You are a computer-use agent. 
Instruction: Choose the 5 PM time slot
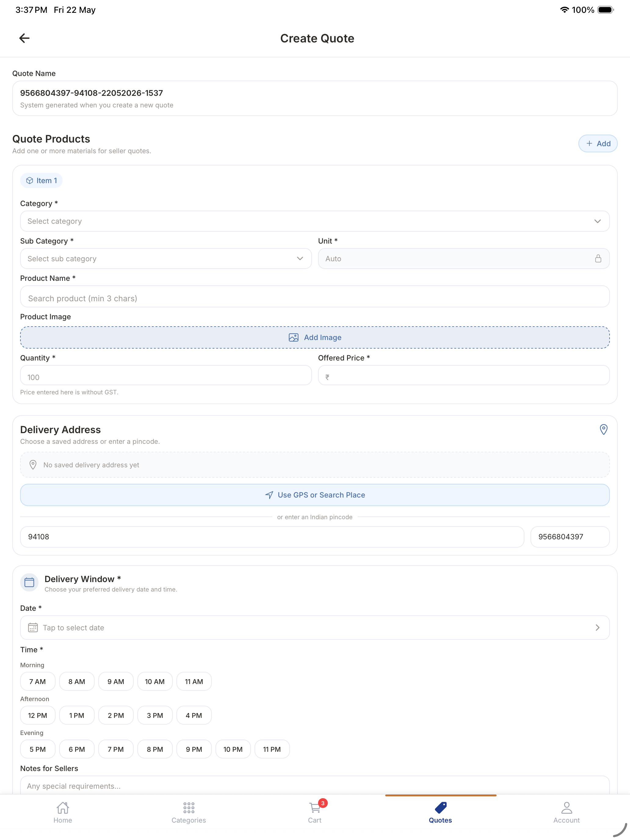tap(38, 749)
